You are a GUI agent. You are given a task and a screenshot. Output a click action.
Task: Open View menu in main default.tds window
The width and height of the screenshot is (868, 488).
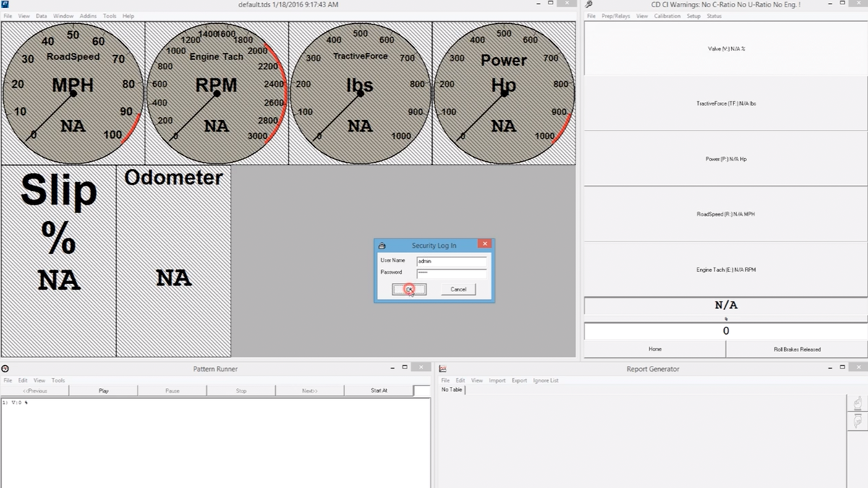(x=24, y=16)
